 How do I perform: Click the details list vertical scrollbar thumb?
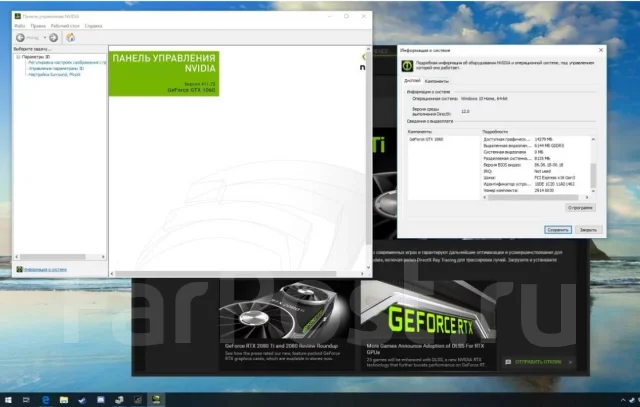pos(593,175)
